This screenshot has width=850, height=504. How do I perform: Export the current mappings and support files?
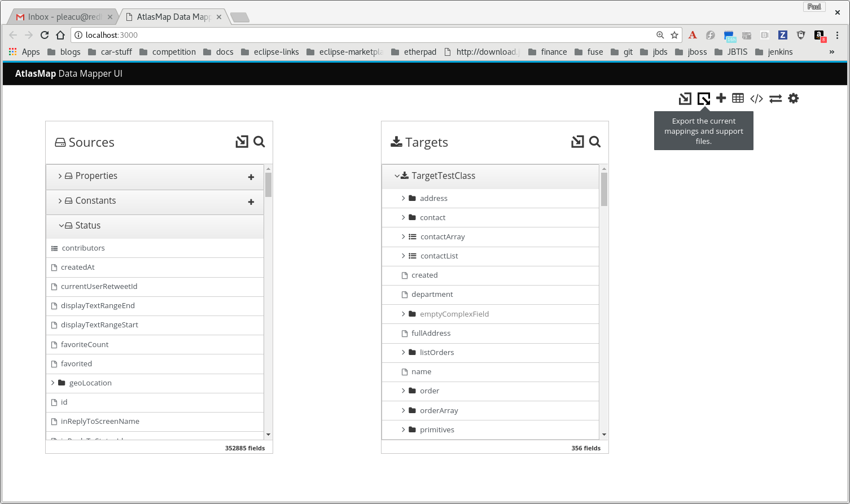703,98
